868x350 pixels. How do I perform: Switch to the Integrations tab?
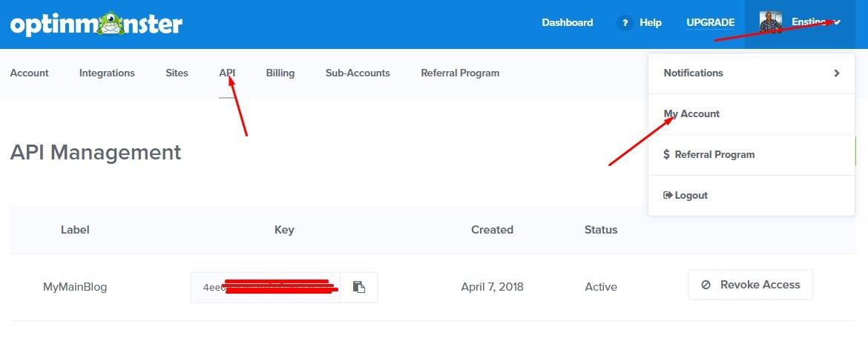(x=107, y=73)
